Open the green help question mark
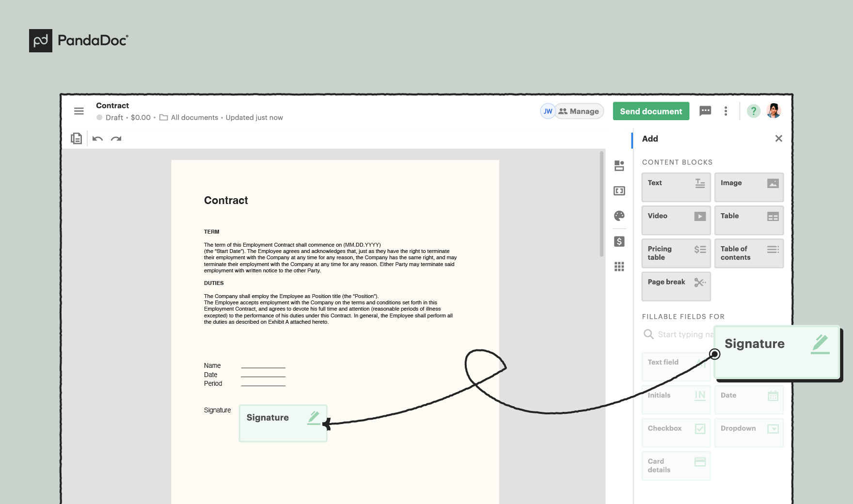Viewport: 853px width, 504px height. tap(753, 111)
